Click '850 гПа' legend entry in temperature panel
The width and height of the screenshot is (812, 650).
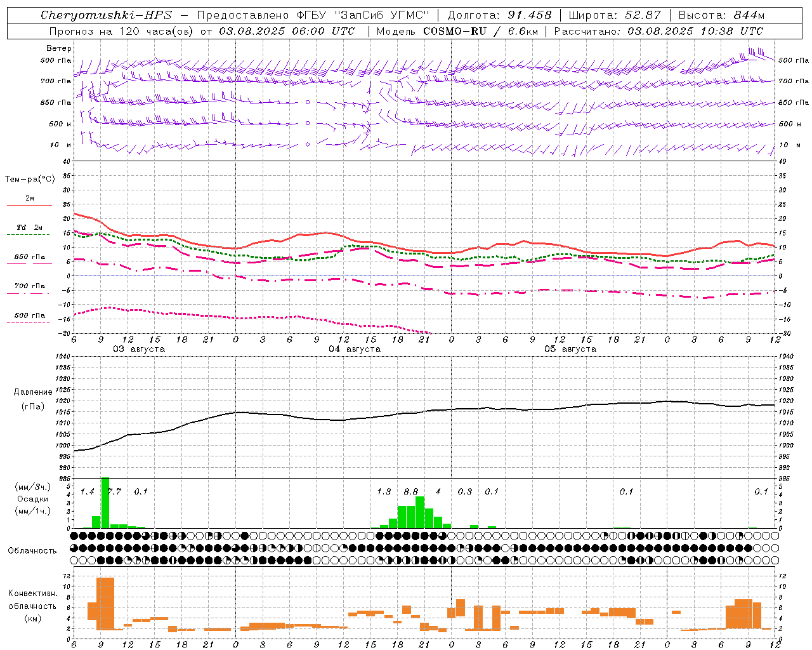pos(29,257)
